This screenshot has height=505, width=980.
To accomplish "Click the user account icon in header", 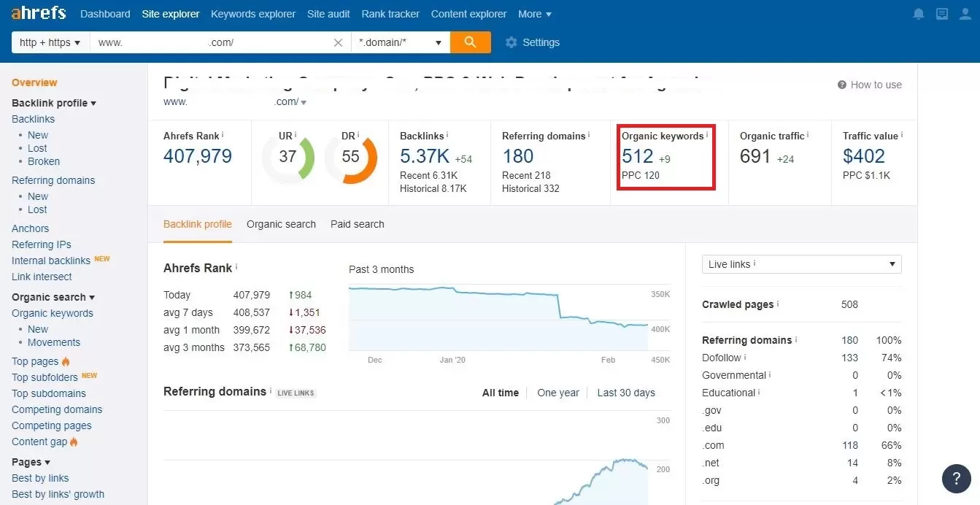I will [965, 14].
